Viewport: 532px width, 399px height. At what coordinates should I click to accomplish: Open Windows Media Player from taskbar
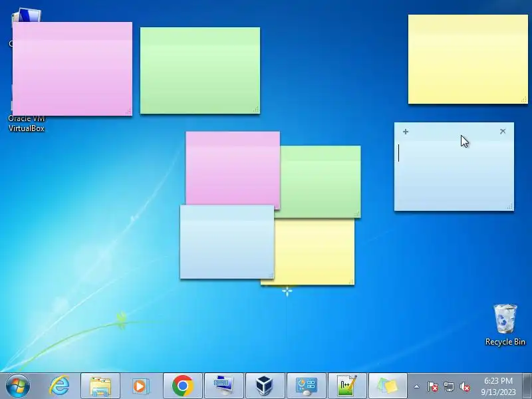(x=140, y=386)
